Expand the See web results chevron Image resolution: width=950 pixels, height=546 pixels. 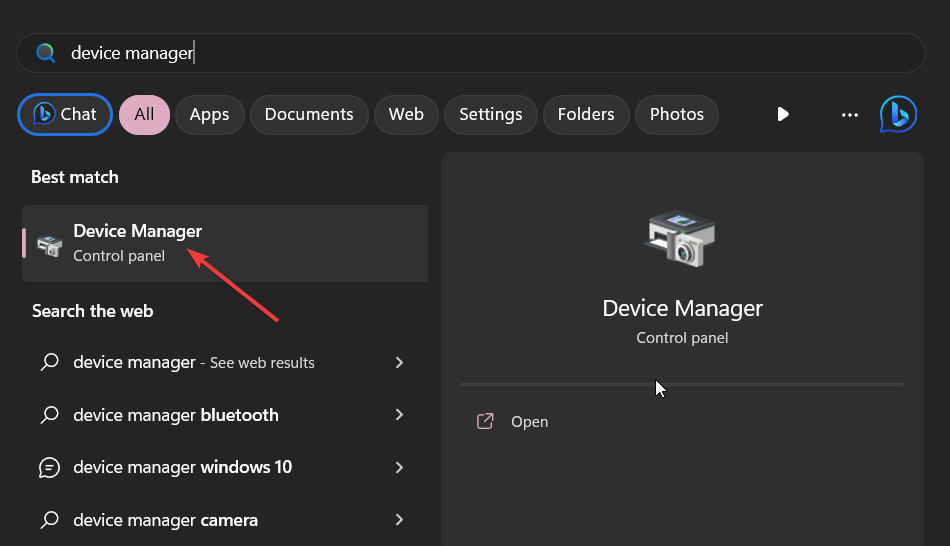tap(399, 362)
